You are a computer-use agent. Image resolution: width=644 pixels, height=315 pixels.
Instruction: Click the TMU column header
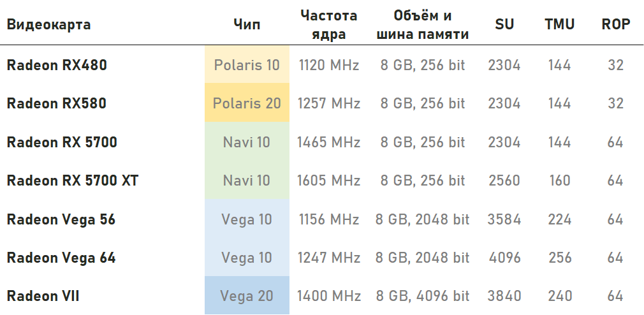(x=559, y=25)
